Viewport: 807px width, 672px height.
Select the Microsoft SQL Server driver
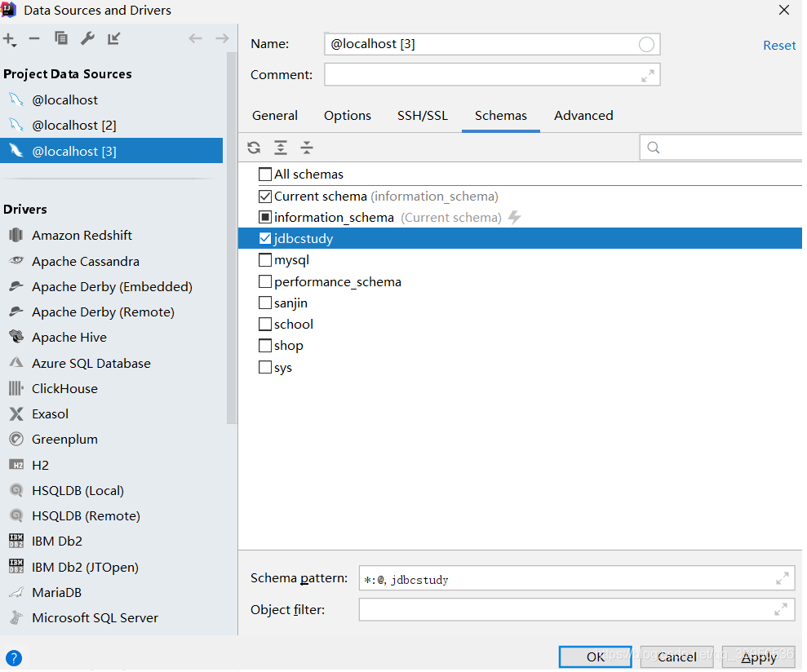click(95, 617)
